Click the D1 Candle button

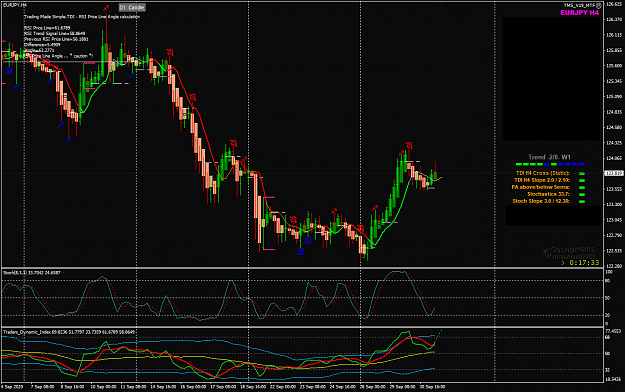click(132, 8)
